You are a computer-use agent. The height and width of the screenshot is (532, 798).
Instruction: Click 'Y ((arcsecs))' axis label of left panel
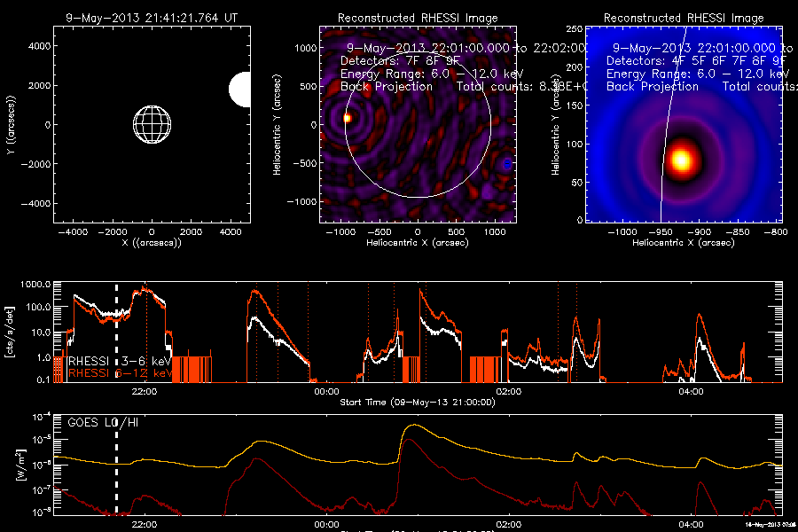[x=11, y=125]
